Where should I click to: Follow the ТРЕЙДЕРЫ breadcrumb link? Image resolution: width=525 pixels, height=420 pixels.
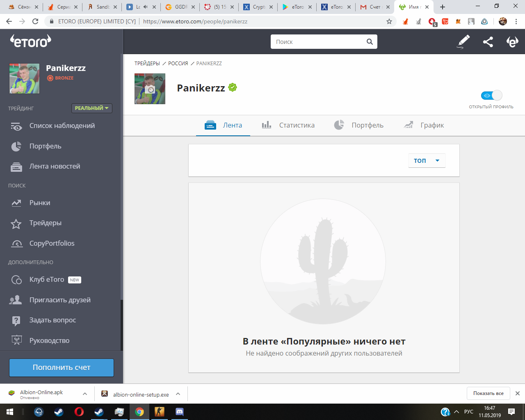point(147,64)
